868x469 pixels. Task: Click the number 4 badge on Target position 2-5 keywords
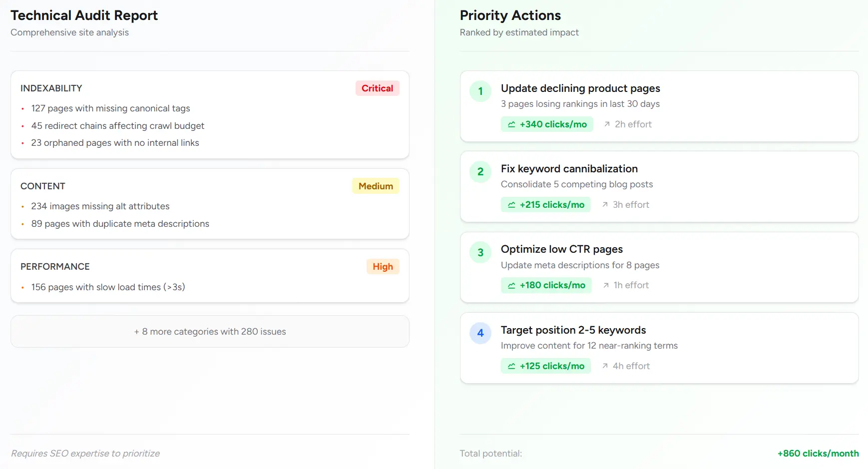point(480,333)
